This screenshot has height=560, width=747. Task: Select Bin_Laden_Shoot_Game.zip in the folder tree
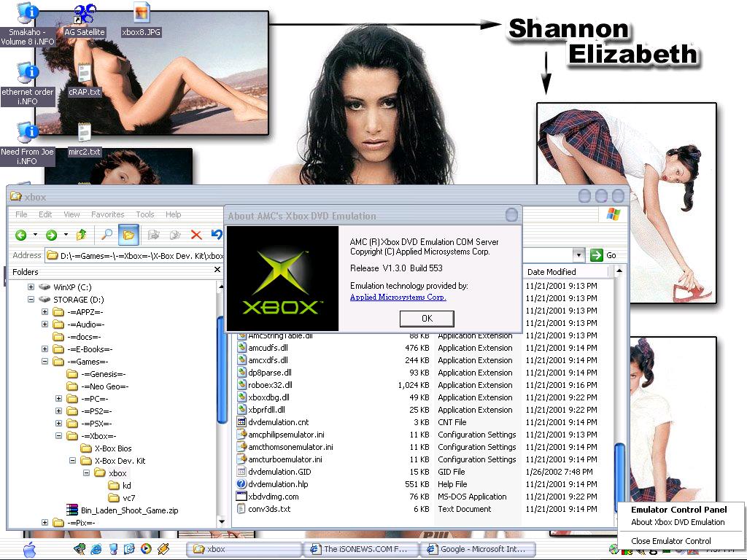click(x=123, y=510)
